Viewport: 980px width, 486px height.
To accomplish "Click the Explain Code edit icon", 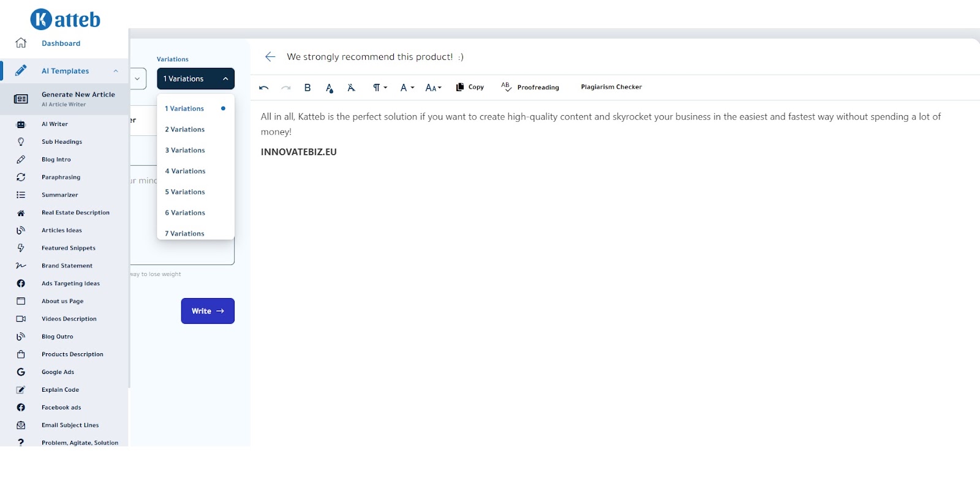I will 21,390.
